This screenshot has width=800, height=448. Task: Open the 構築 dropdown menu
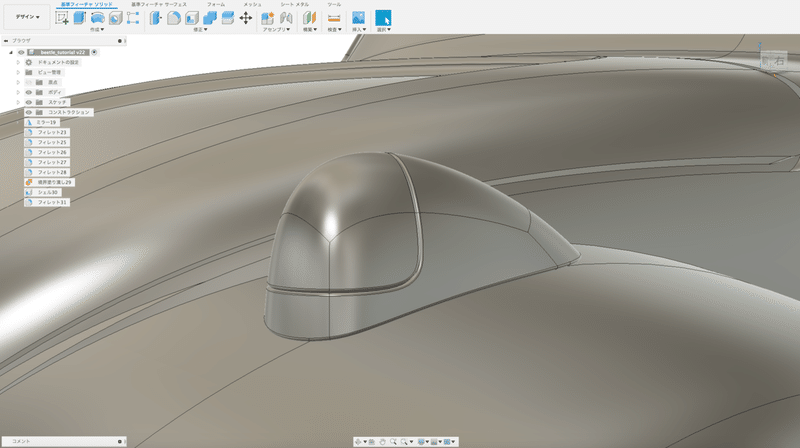point(310,30)
